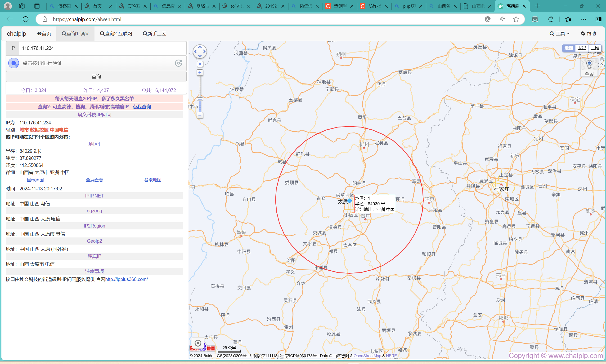Viewport: 606px width, 364px height.
Task: Click the IP address input field
Action: click(103, 48)
